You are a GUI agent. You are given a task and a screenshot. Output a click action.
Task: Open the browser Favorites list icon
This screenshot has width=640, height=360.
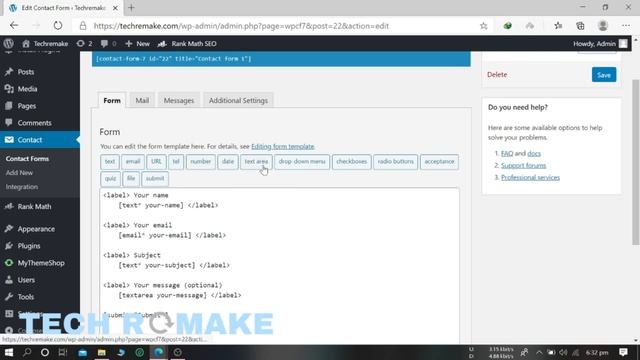tap(558, 26)
